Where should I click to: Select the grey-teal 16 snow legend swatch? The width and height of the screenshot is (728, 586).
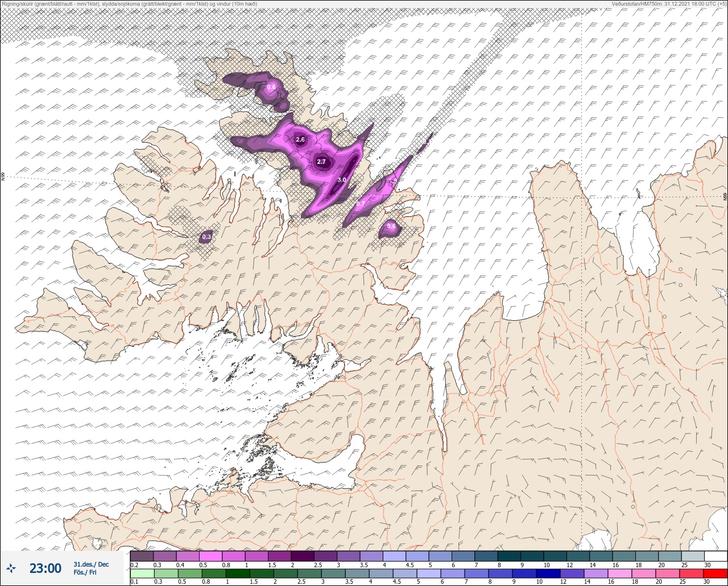coord(624,556)
